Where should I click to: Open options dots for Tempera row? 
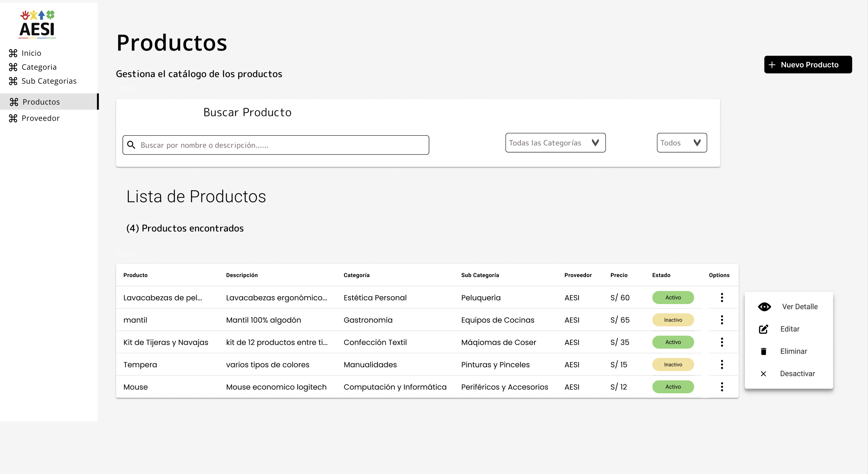[722, 364]
